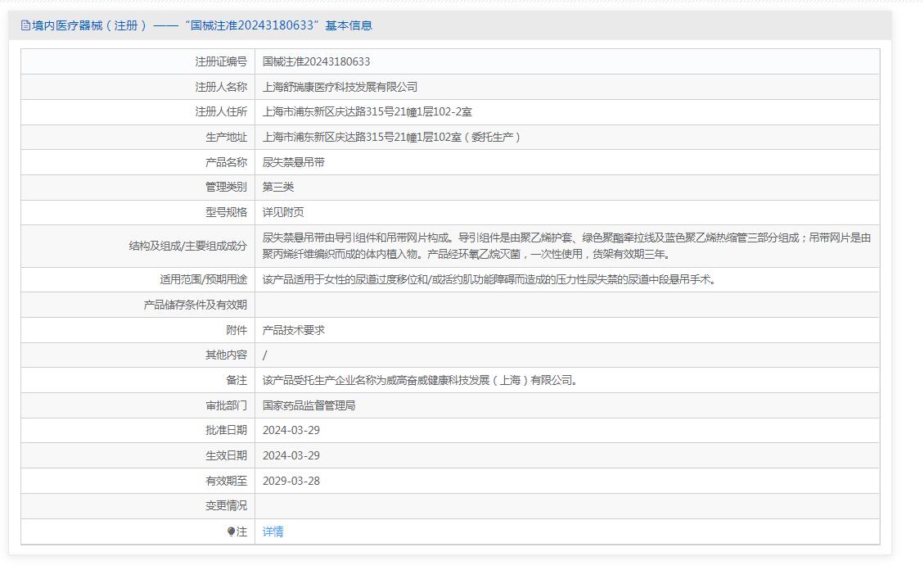Select expiry date 2029-03-28
This screenshot has width=924, height=570.
[291, 481]
